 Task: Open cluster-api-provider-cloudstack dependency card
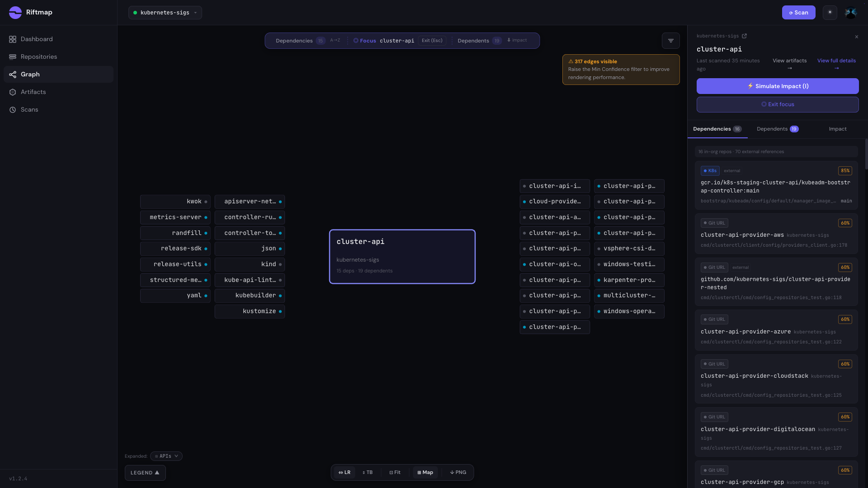coord(776,379)
